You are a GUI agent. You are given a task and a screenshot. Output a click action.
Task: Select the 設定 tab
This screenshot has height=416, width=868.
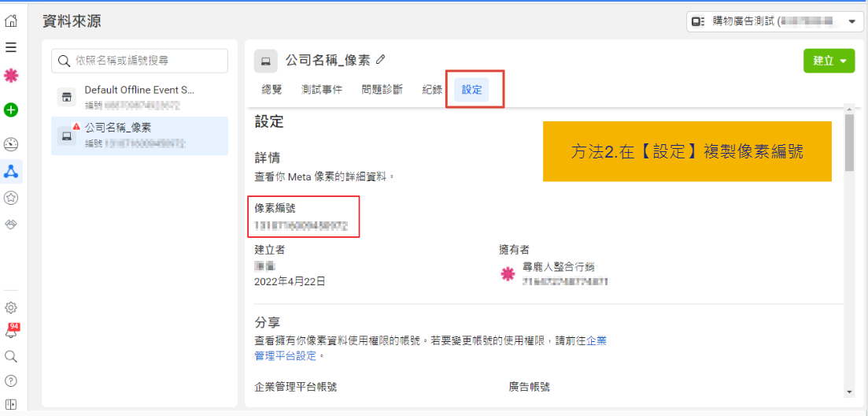(x=472, y=90)
